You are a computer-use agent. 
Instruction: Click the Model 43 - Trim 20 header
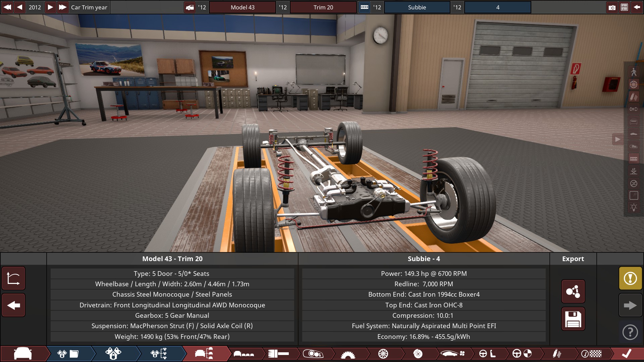(x=172, y=259)
